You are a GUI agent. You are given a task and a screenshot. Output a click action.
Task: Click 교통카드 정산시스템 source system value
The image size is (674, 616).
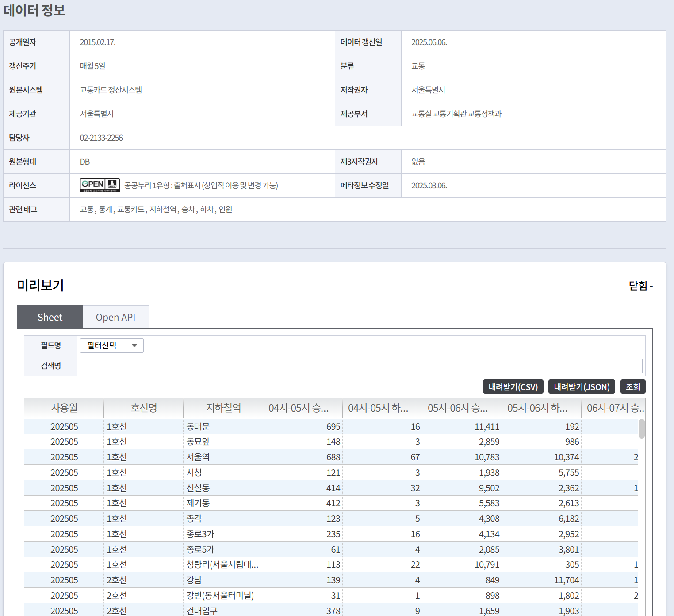pyautogui.click(x=111, y=90)
